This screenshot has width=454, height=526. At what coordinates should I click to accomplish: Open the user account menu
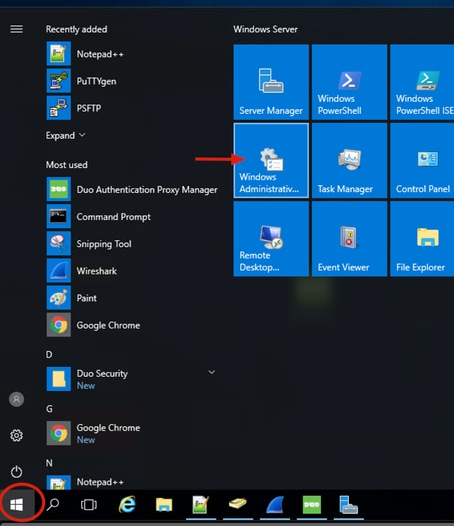tap(16, 399)
